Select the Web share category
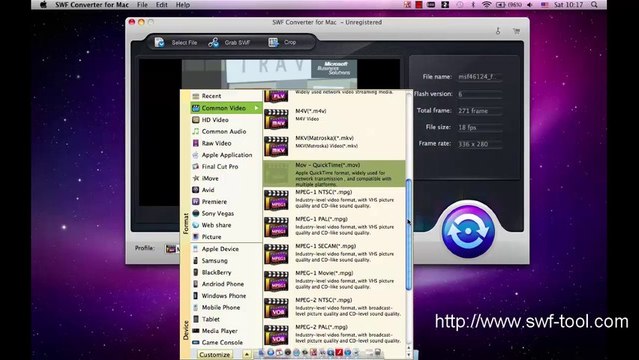The height and width of the screenshot is (360, 639). point(226,225)
